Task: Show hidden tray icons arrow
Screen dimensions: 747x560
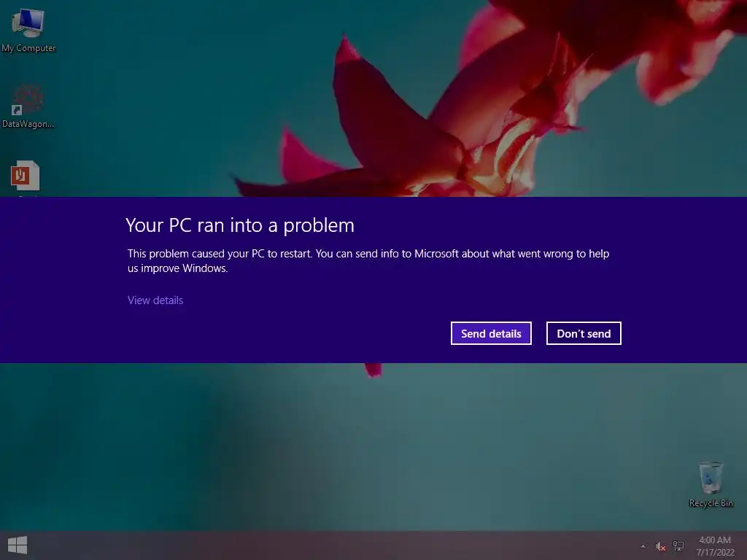Action: [x=643, y=546]
